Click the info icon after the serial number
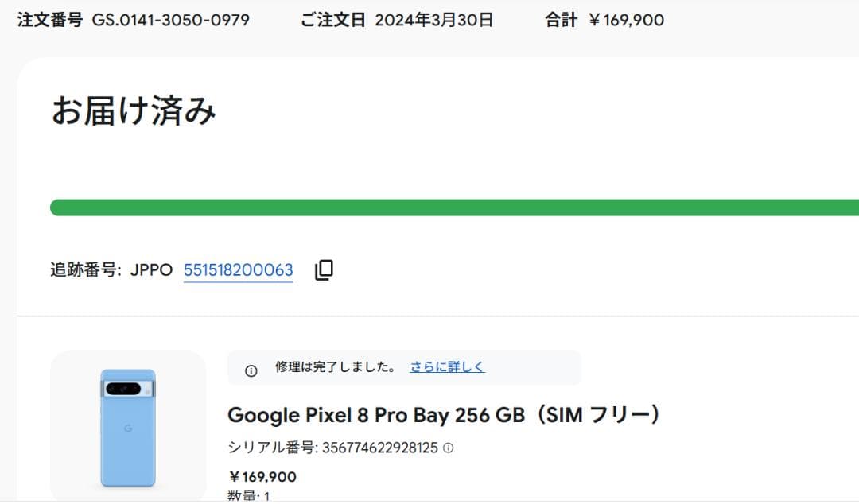 coord(448,447)
